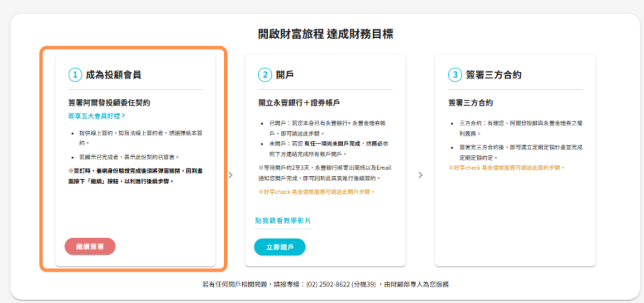Click the bold ※簽訂時 note in step 1
644x303 pixels.
click(135, 176)
